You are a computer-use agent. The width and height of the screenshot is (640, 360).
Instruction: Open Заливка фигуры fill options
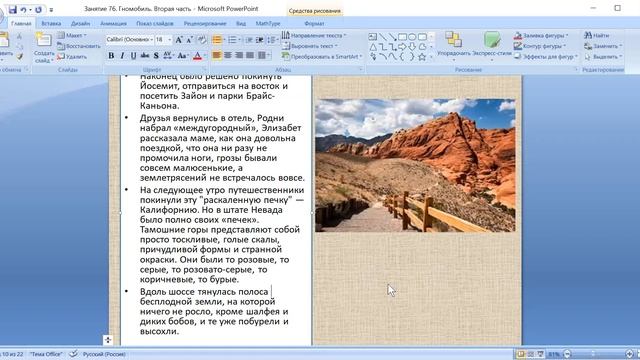point(541,36)
